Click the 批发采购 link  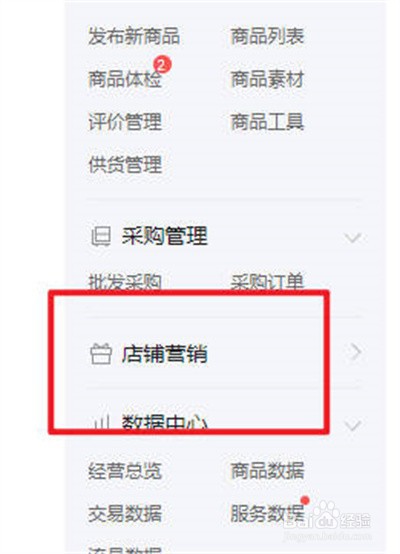click(x=125, y=282)
